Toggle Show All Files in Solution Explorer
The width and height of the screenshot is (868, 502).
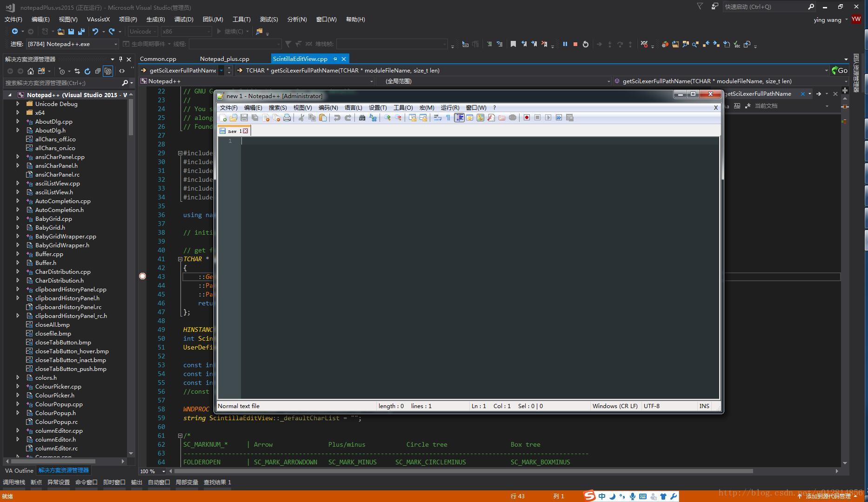[108, 71]
